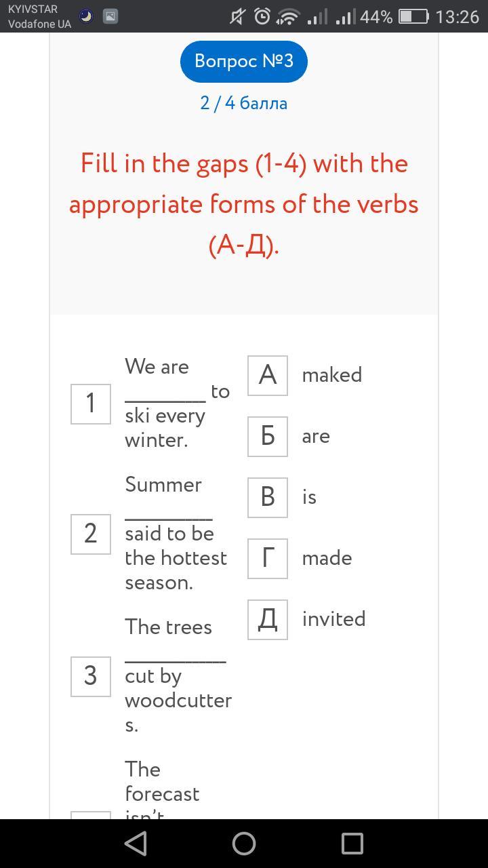Viewport: 488px width, 868px height.
Task: Select answer box Д "invited"
Action: (x=268, y=619)
